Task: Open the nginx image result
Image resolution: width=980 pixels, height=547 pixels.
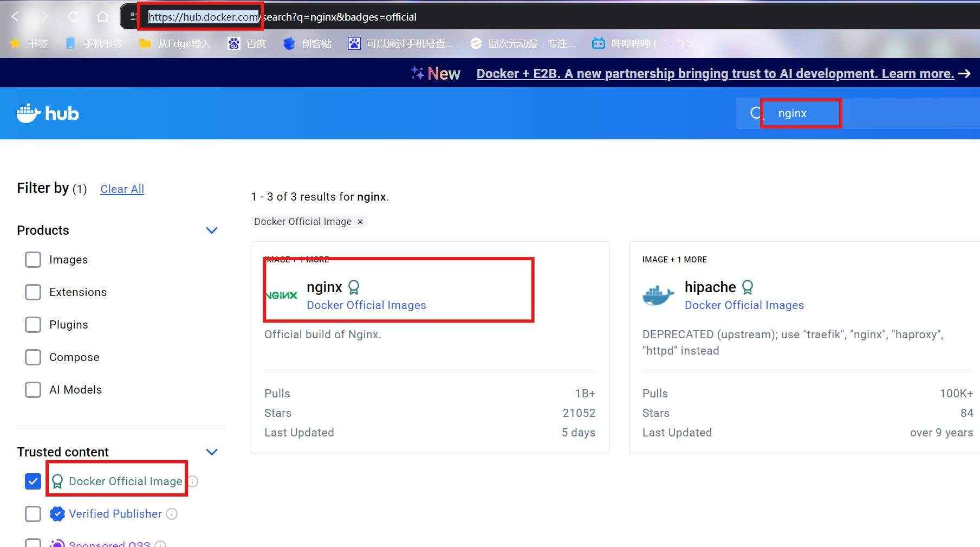Action: (x=324, y=287)
